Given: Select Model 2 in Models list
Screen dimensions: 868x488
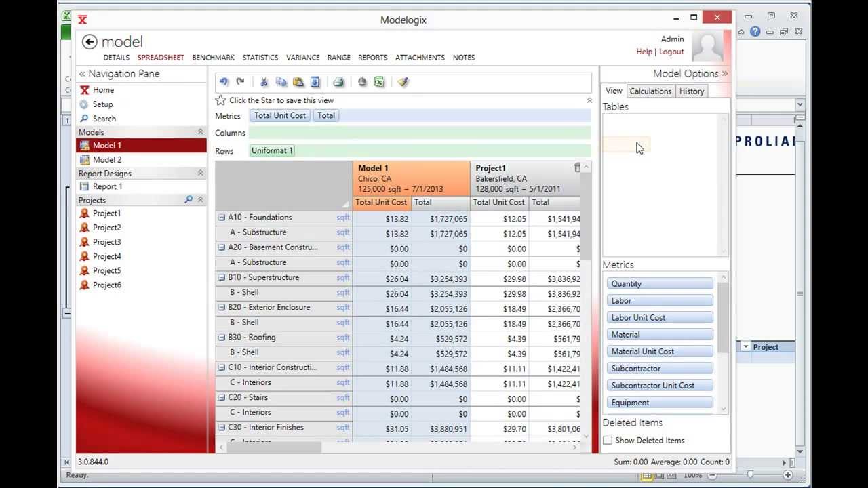Looking at the screenshot, I should click(107, 160).
